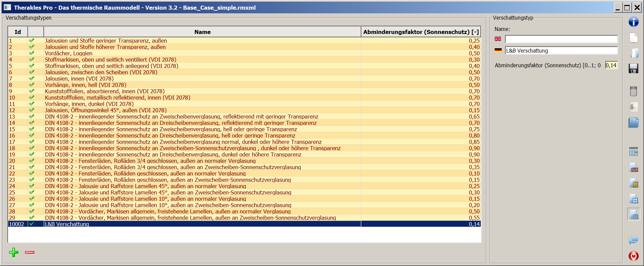Start the calculation with calculator icon
This screenshot has height=266, width=644.
coord(633,91)
